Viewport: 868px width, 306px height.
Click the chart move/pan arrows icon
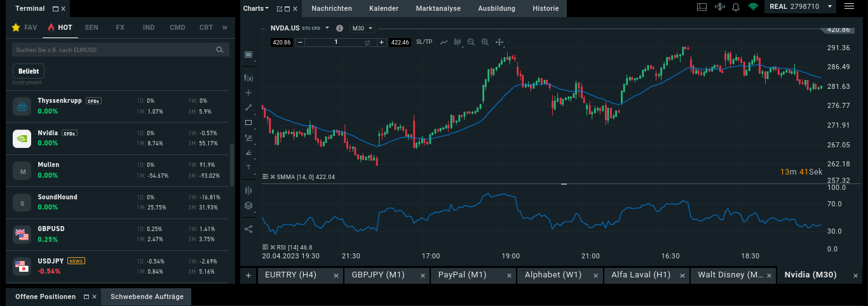pos(499,42)
